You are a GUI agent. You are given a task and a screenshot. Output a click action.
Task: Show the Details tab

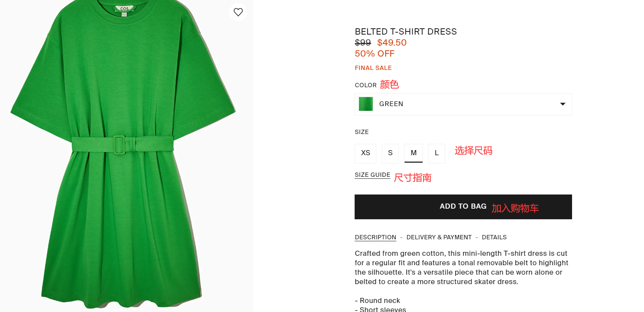pyautogui.click(x=494, y=237)
